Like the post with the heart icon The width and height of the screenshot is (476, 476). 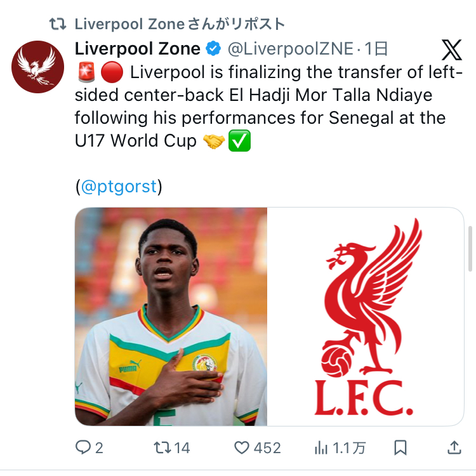(242, 447)
